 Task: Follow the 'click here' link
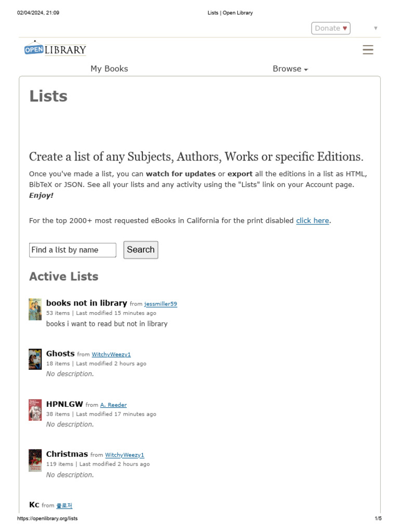tap(312, 221)
